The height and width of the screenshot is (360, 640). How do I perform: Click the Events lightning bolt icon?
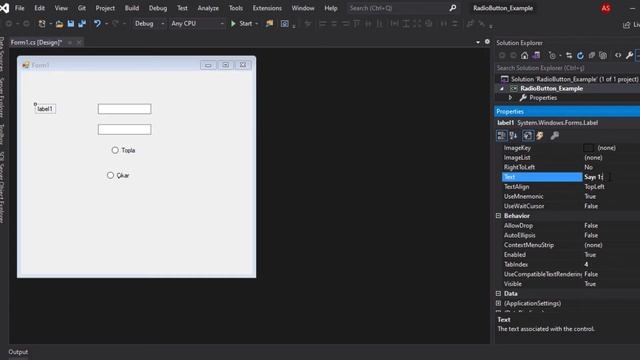click(x=540, y=136)
